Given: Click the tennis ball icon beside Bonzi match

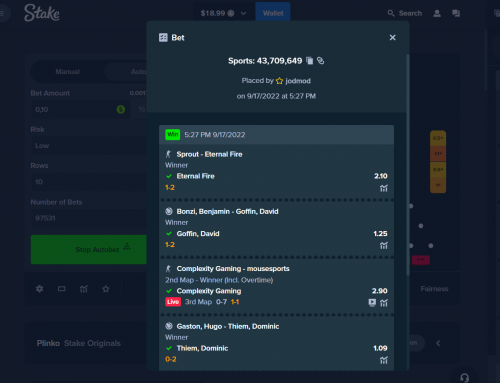Looking at the screenshot, I should (x=169, y=211).
